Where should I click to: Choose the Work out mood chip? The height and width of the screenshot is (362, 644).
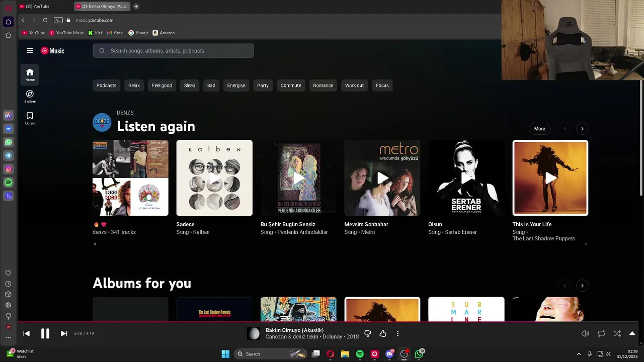click(354, 85)
